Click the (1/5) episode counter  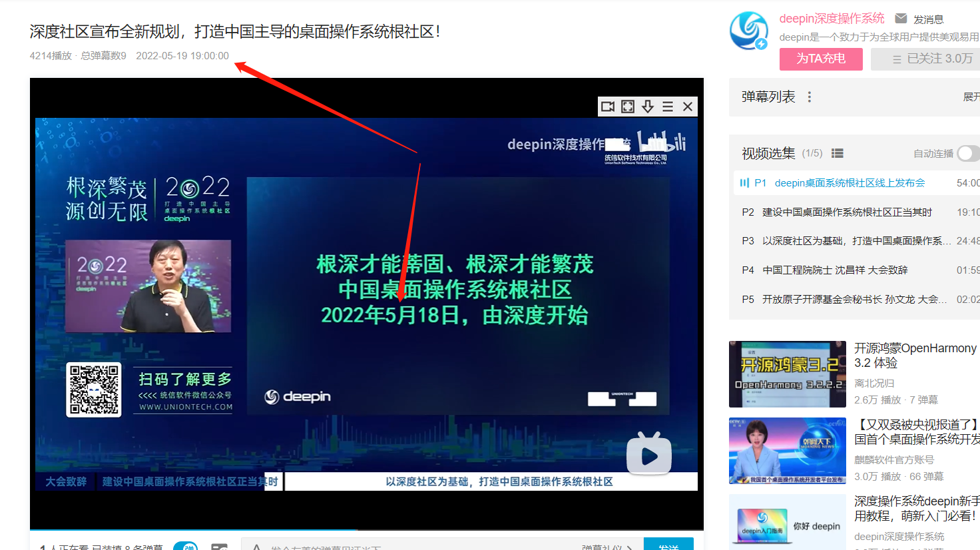tap(812, 153)
